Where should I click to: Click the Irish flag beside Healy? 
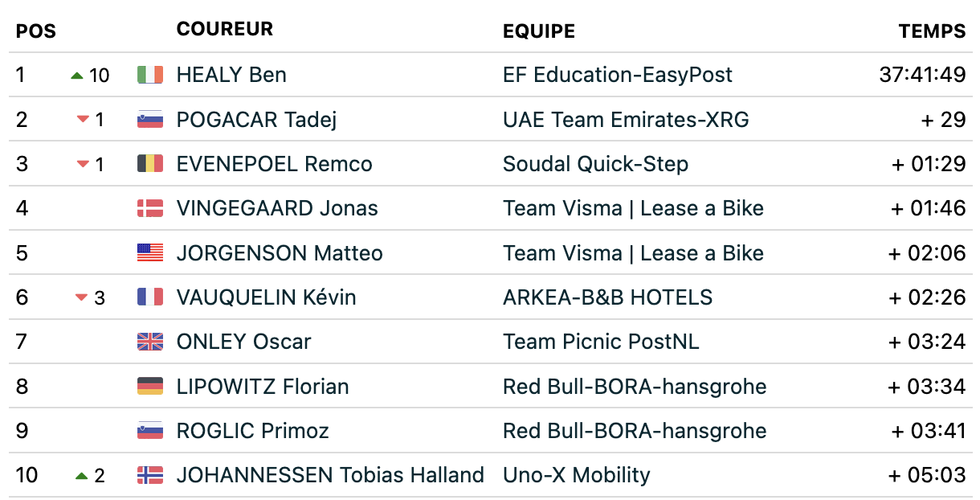[x=150, y=75]
